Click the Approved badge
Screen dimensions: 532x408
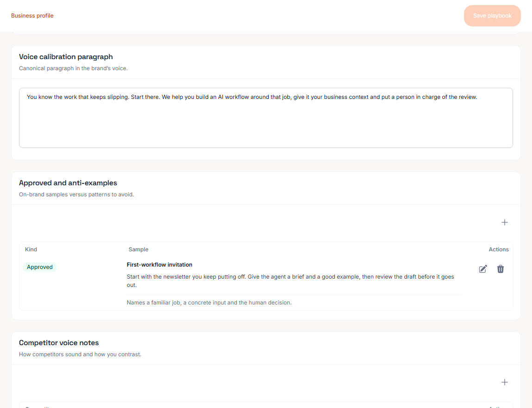coord(40,267)
